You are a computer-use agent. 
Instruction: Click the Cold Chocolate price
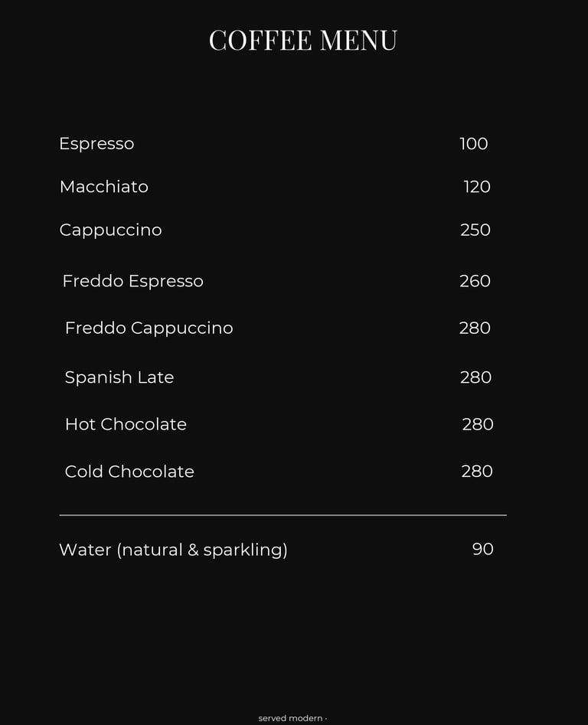476,472
